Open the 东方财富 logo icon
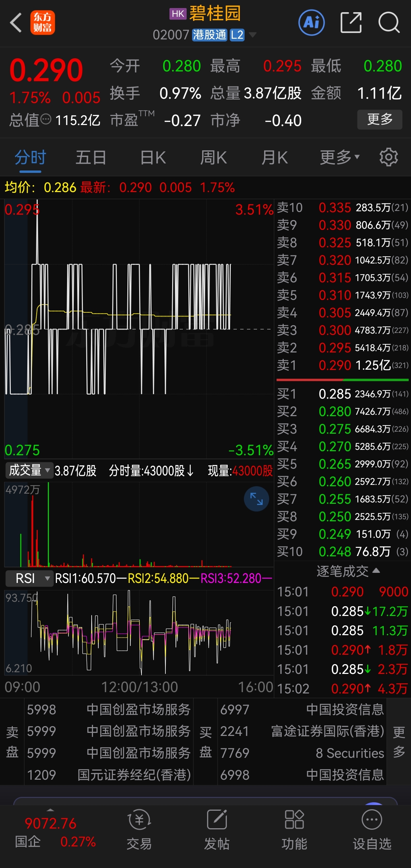The image size is (411, 868). (42, 23)
